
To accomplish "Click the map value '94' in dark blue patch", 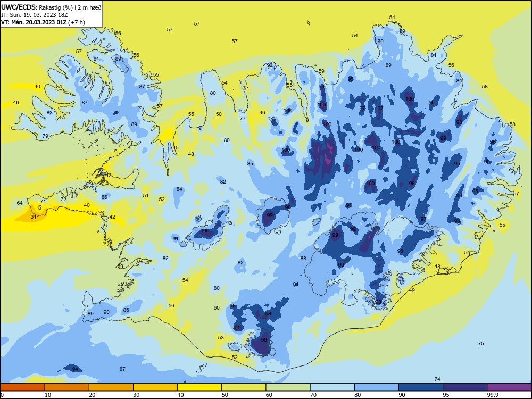I will (75, 369).
